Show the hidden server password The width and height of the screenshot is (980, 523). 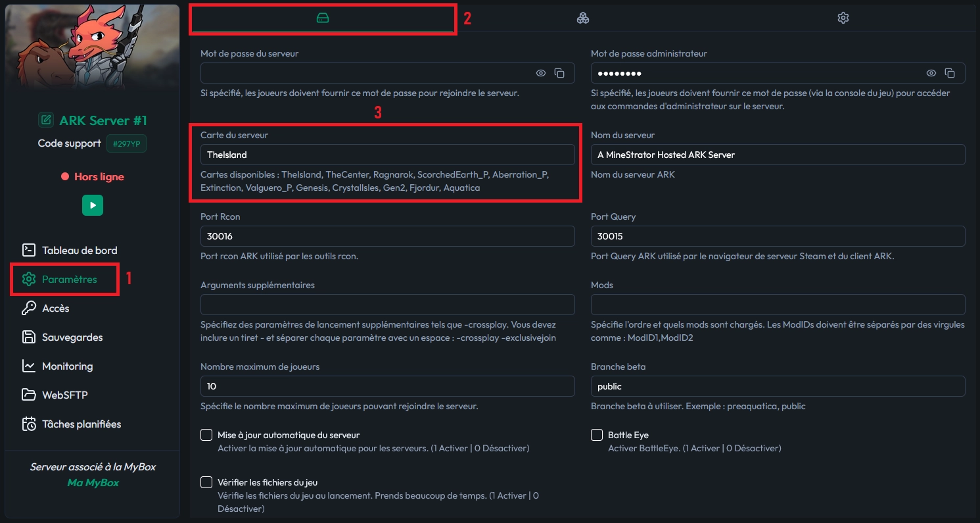540,72
